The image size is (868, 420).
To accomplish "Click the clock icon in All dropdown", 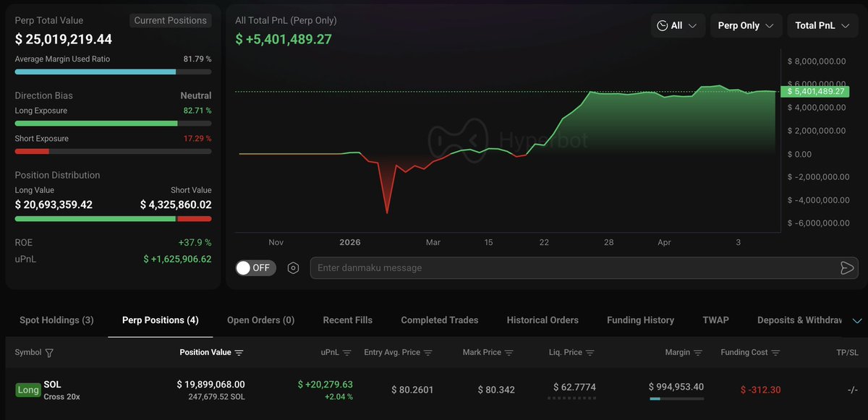I will [662, 25].
